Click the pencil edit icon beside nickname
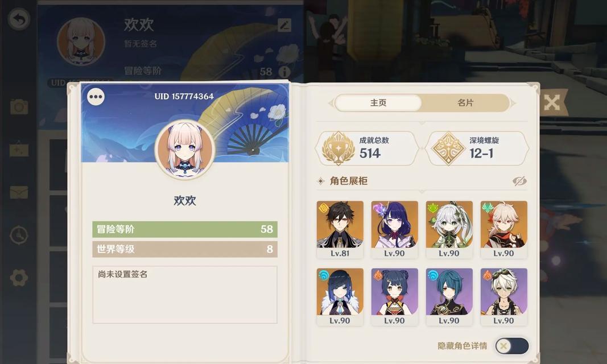Viewport: 607px width, 364px height. point(284,26)
